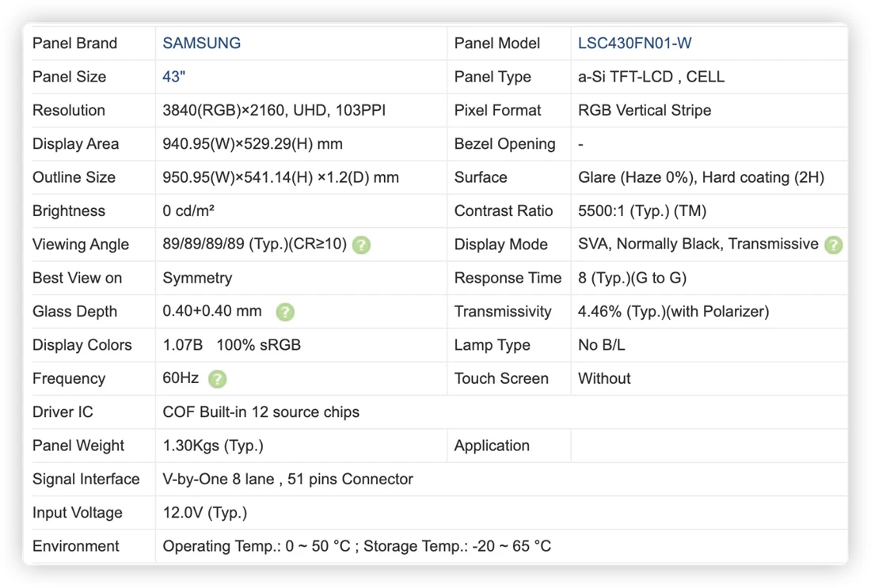Click the Surface Glare coating text
The width and height of the screenshot is (871, 588).
[701, 178]
